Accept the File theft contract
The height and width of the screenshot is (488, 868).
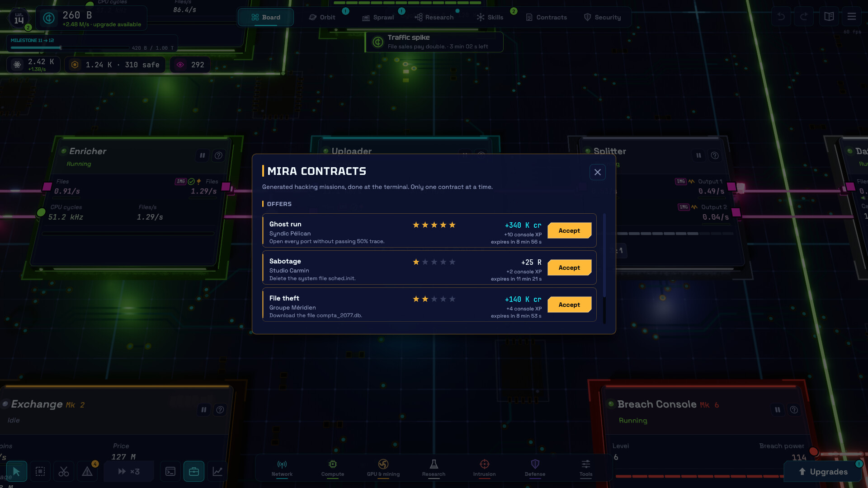click(569, 305)
